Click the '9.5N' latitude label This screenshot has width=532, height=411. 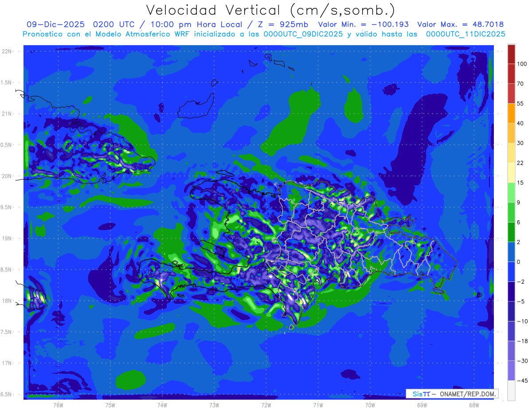pyautogui.click(x=7, y=207)
